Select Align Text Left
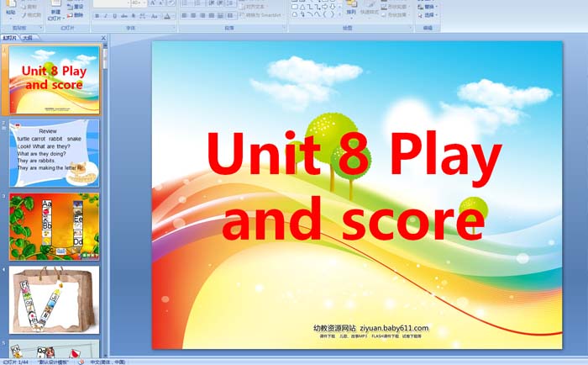The height and width of the screenshot is (365, 588). pyautogui.click(x=184, y=15)
